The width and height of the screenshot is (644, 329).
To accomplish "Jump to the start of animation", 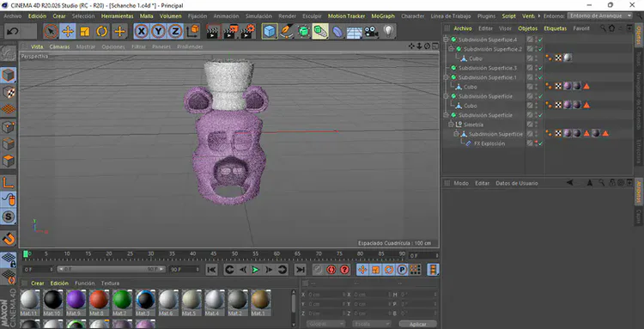I will click(211, 270).
